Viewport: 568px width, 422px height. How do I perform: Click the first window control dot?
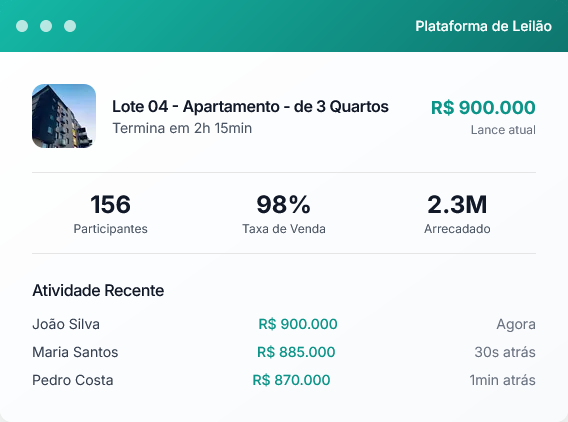click(22, 26)
